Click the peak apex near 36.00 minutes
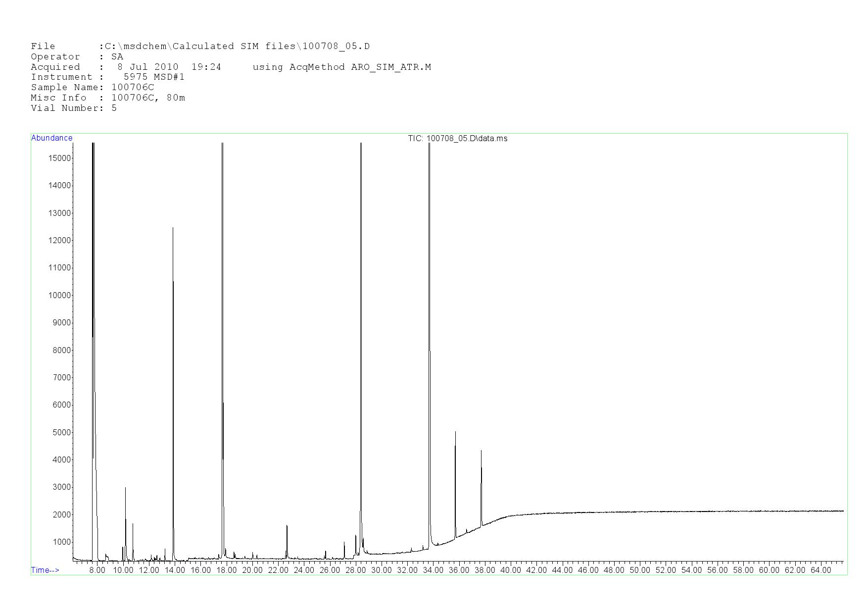This screenshot has height=614, width=868. point(455,433)
